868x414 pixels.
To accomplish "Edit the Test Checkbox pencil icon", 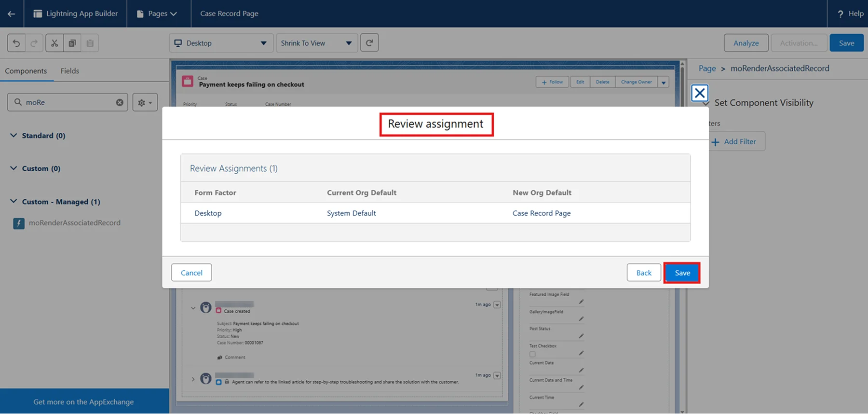I will 581,353.
